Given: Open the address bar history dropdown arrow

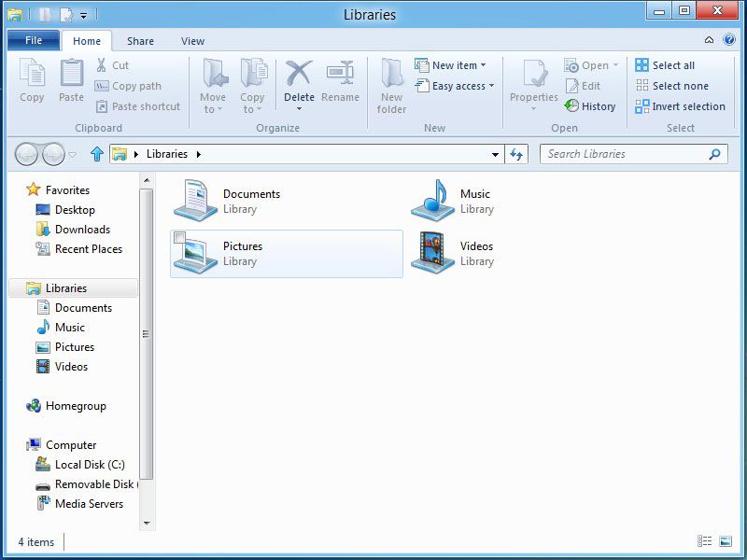Looking at the screenshot, I should point(495,154).
